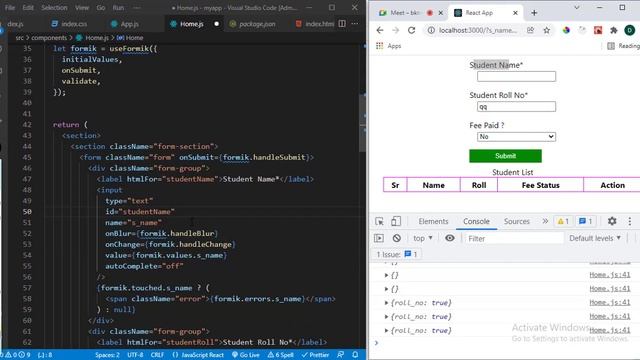Open DevTools customize kebab menu
The image size is (640, 360).
(630, 221)
